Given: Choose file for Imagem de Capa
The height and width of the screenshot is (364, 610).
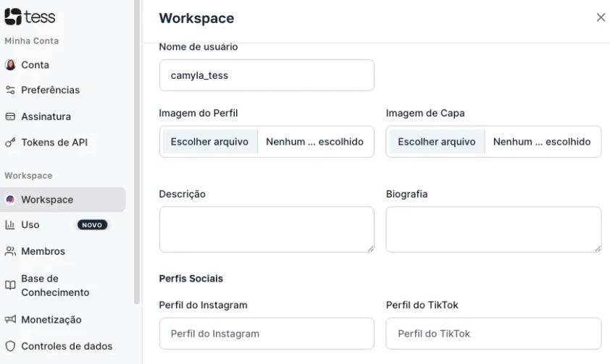Looking at the screenshot, I should tap(437, 142).
